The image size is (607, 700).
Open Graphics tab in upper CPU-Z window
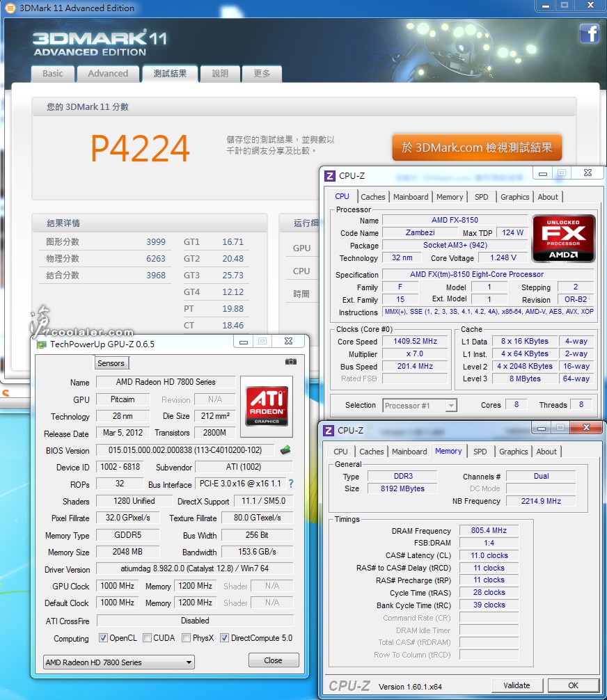pos(514,197)
